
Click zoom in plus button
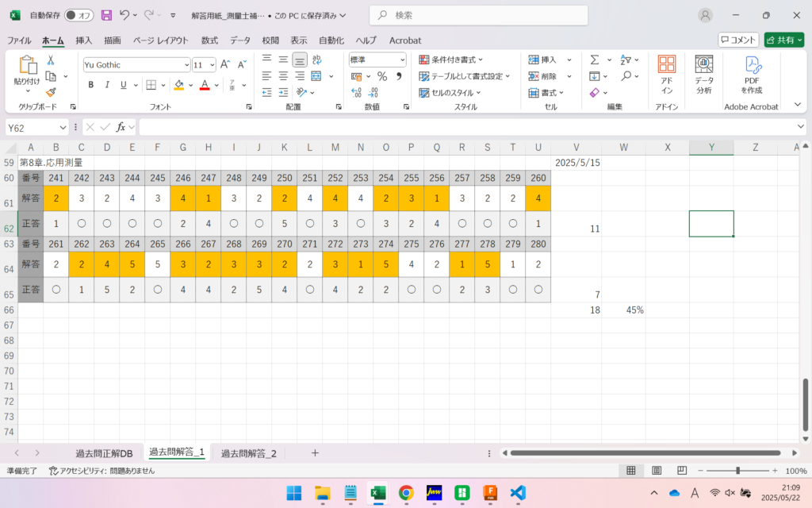[x=775, y=471]
